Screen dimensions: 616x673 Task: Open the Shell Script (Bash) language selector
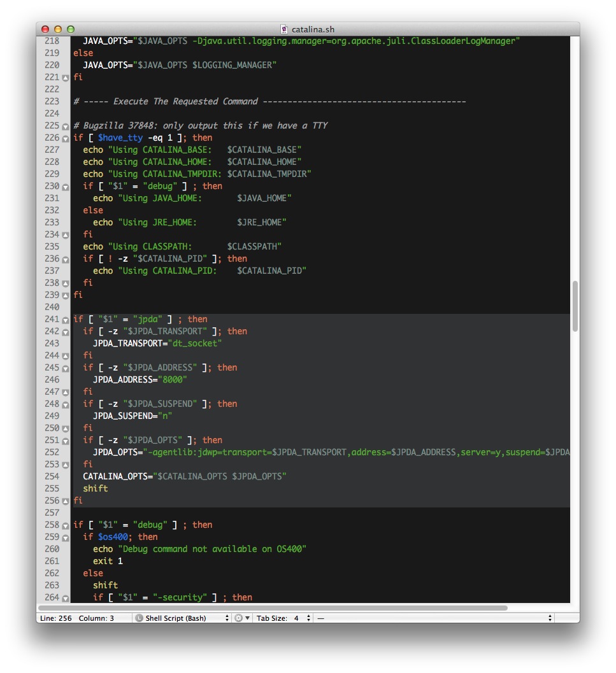[x=182, y=618]
